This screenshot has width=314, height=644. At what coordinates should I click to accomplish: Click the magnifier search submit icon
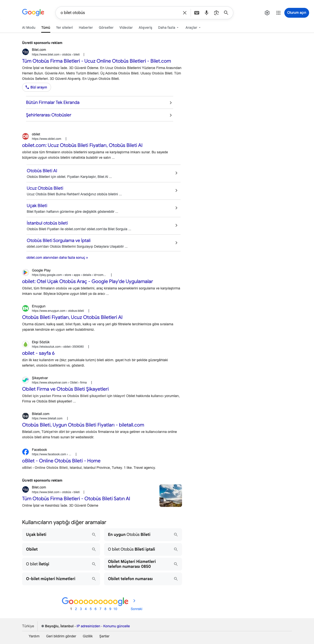point(226,13)
